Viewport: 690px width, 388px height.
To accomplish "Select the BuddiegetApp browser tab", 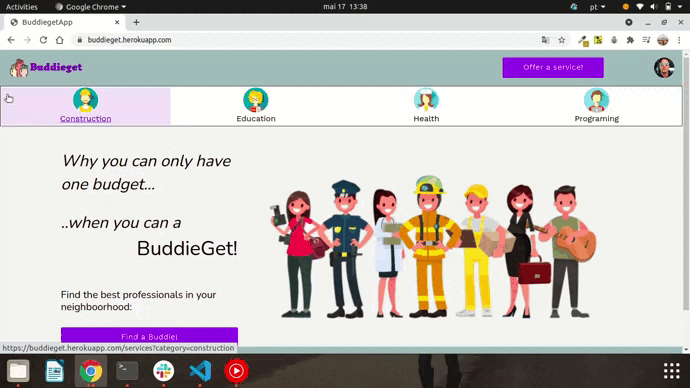I will pyautogui.click(x=65, y=22).
